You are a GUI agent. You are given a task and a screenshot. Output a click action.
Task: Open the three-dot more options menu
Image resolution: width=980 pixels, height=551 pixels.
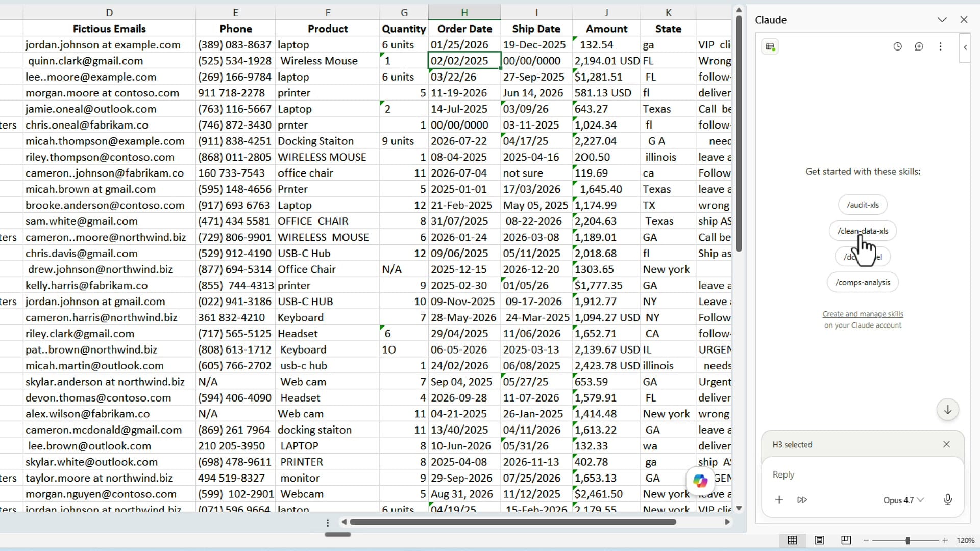940,46
